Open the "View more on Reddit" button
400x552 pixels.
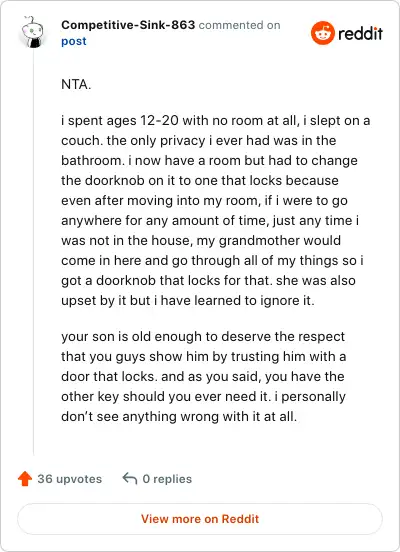(x=200, y=519)
